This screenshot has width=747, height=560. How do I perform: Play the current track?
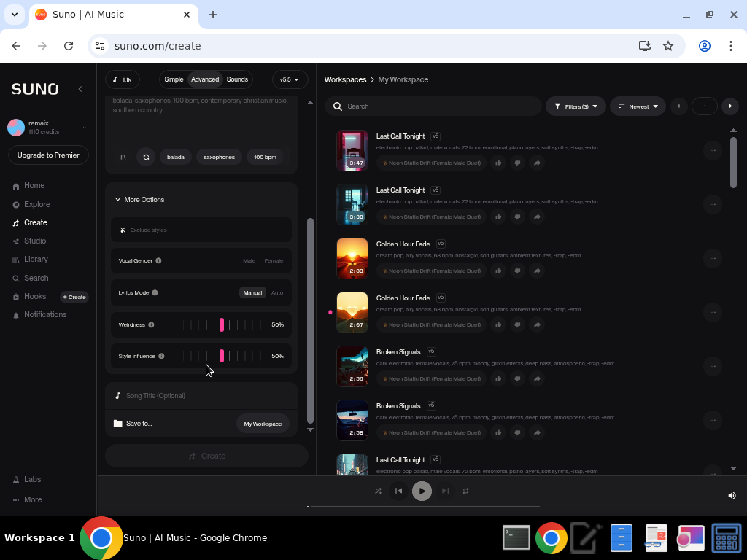point(422,491)
